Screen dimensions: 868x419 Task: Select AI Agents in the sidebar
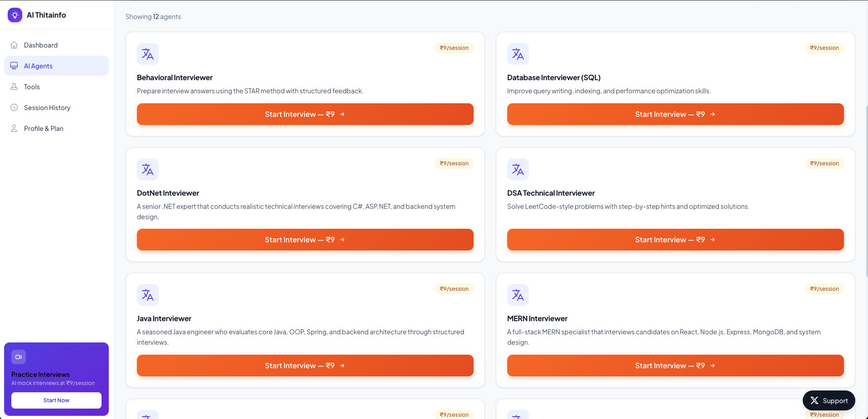56,66
